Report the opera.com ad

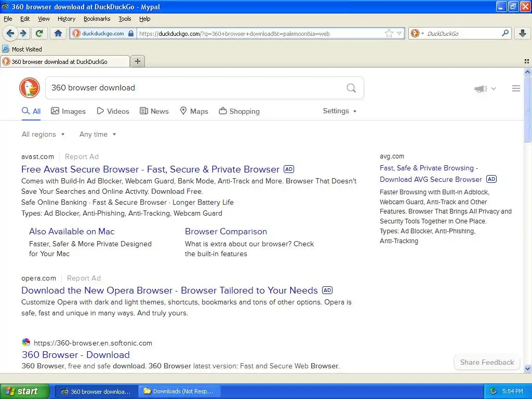[x=84, y=278]
